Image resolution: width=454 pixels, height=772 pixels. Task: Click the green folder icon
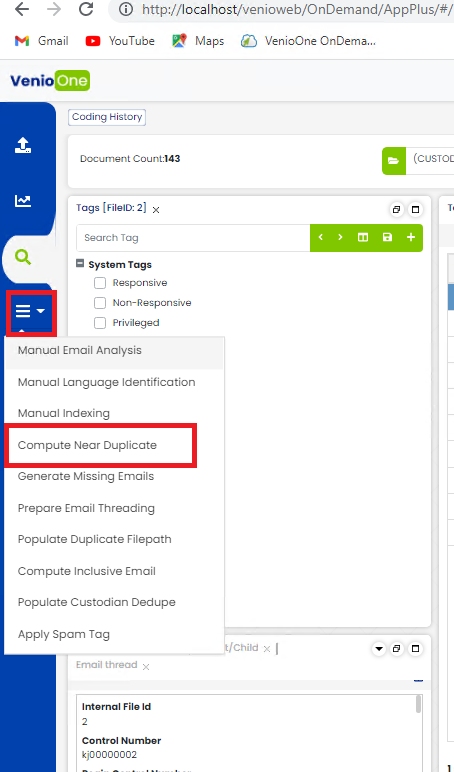pos(393,161)
